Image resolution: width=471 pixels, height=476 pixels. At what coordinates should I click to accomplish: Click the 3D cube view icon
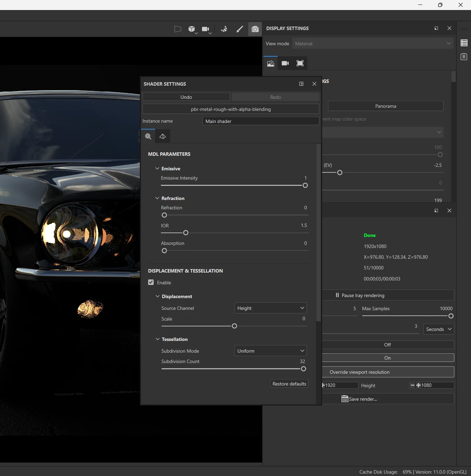(192, 29)
